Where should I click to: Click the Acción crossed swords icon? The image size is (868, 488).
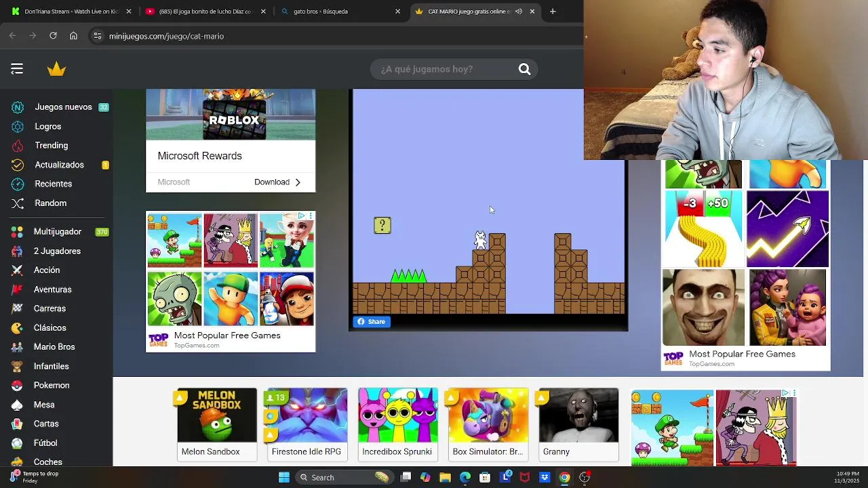(18, 270)
